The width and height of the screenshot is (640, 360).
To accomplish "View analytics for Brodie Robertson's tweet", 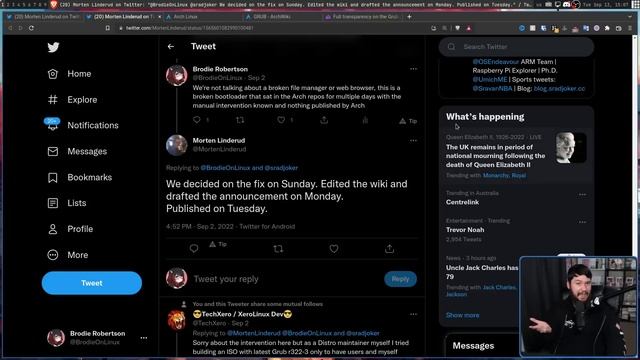I will (x=365, y=120).
